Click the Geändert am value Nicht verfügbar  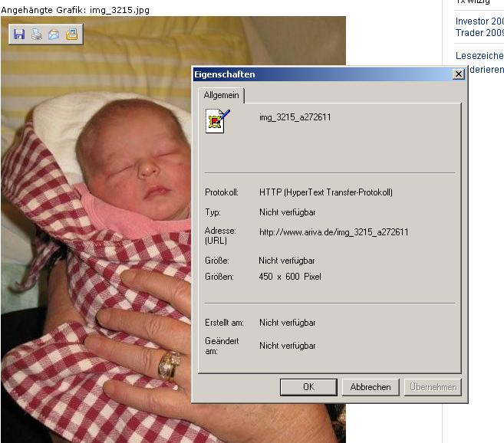point(288,346)
